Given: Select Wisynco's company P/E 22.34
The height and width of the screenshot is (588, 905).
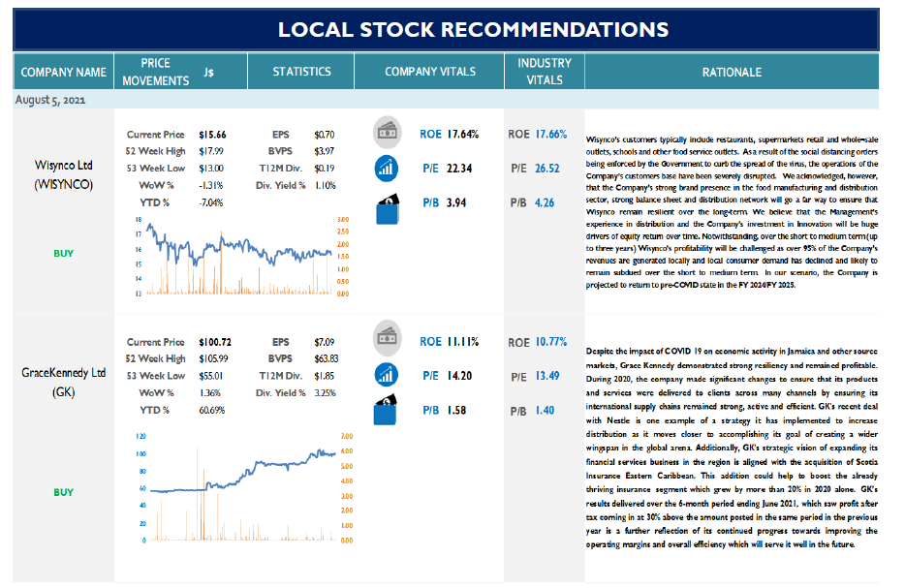Looking at the screenshot, I should (459, 169).
